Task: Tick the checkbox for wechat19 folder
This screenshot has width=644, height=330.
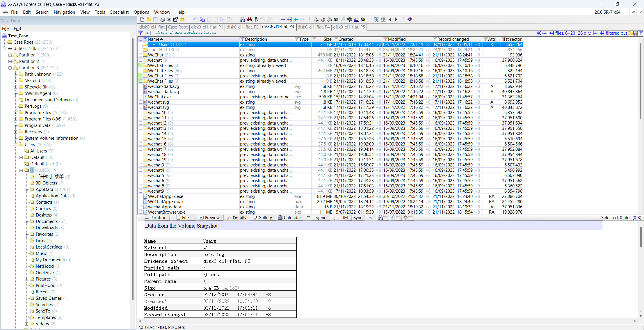Action: click(140, 160)
